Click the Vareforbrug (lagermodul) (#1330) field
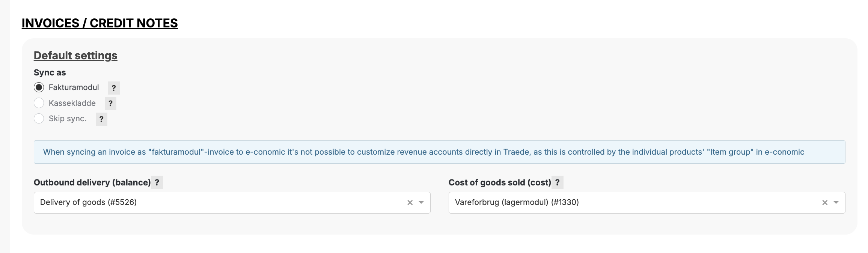The height and width of the screenshot is (253, 868). coord(631,203)
